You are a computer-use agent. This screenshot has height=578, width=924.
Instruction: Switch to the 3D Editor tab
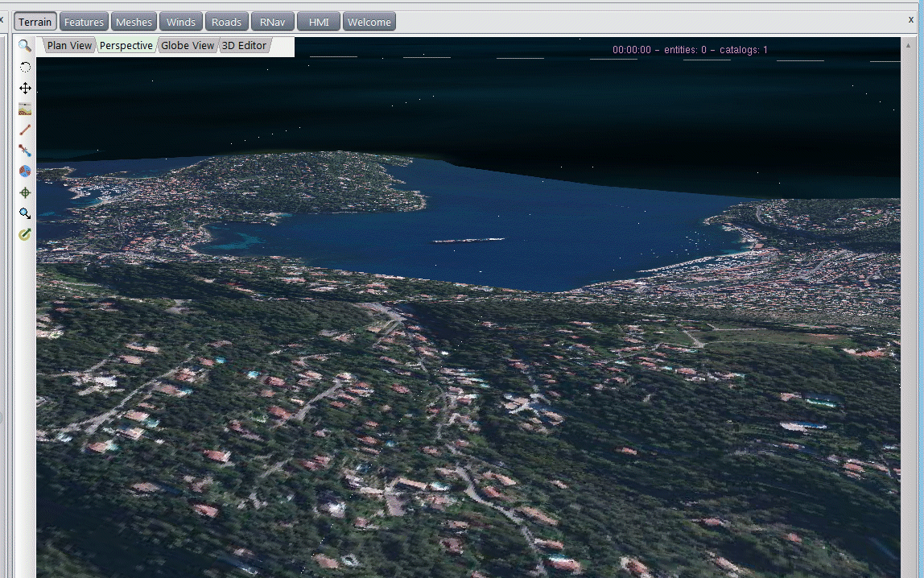[x=244, y=46]
